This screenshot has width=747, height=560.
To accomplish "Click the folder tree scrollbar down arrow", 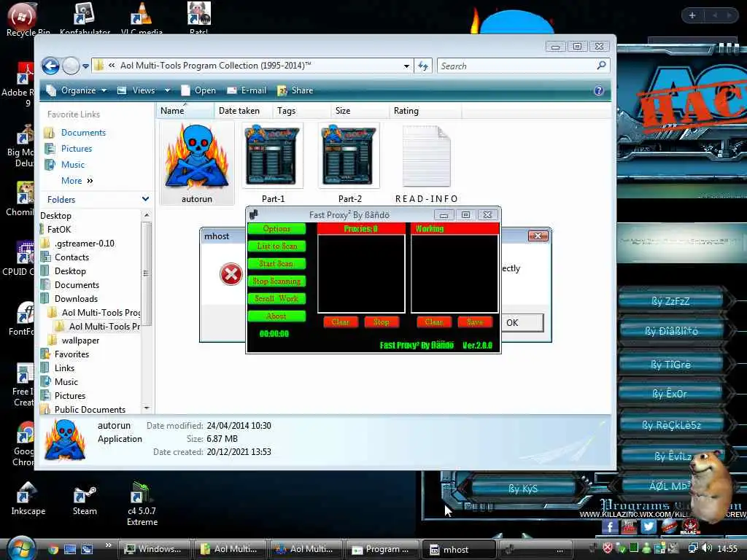I will pyautogui.click(x=147, y=408).
